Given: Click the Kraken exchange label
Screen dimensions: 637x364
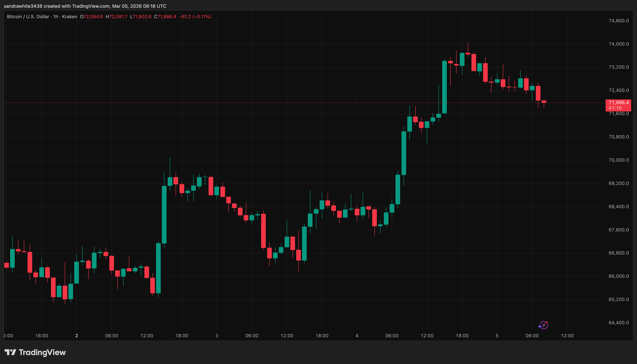Looking at the screenshot, I should click(70, 16).
